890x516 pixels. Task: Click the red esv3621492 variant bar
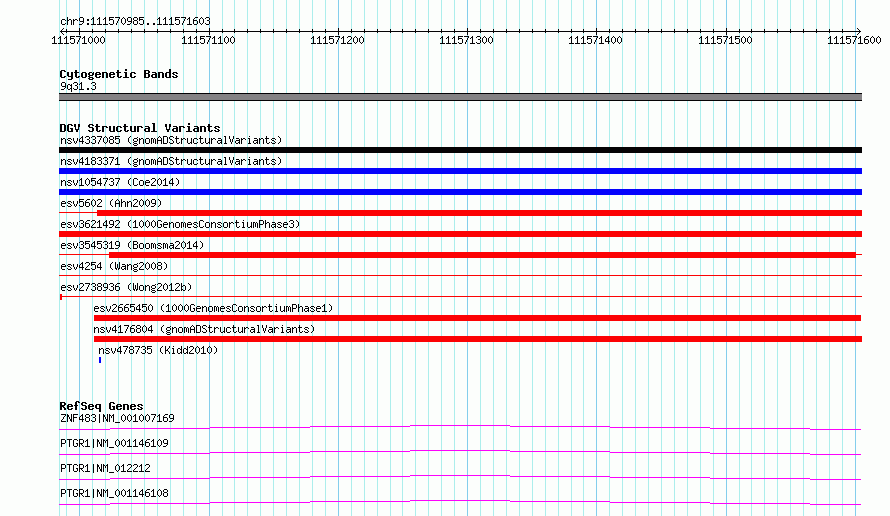click(460, 234)
